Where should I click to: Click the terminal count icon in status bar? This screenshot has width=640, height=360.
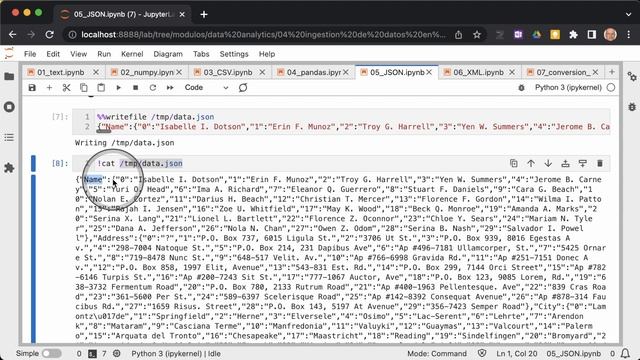point(92,353)
